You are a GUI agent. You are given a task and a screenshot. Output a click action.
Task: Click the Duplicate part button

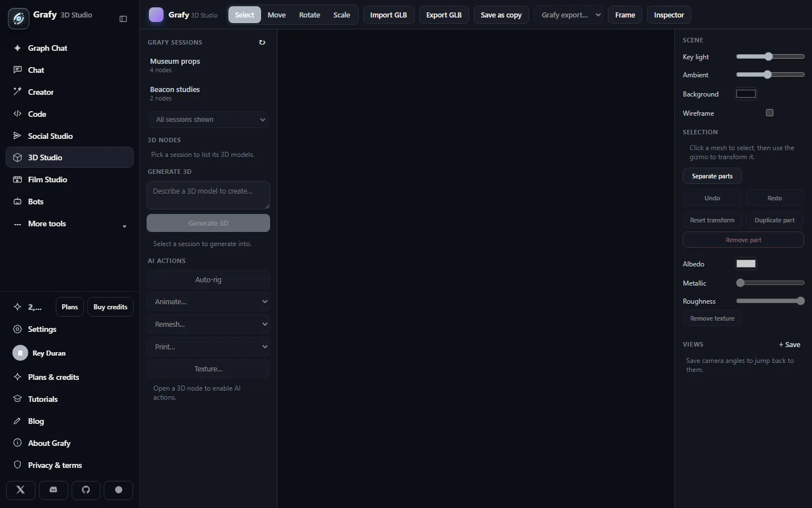[x=775, y=220]
